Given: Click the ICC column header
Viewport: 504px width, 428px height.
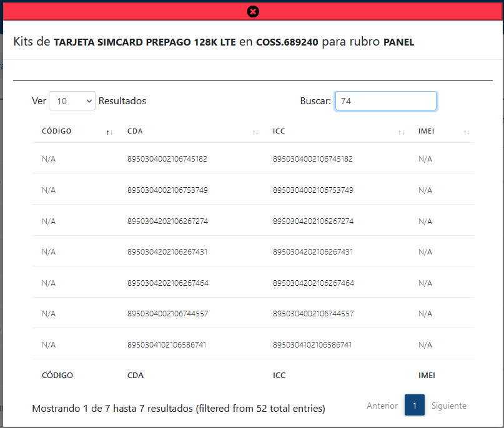Looking at the screenshot, I should [279, 132].
